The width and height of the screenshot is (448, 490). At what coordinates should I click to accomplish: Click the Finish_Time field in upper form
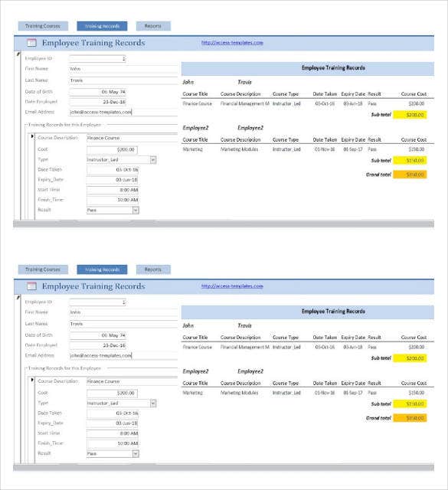113,200
